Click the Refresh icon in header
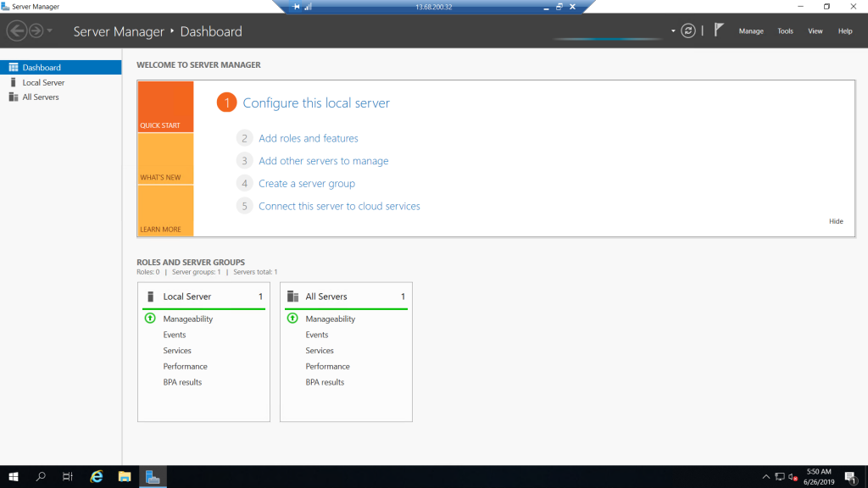Viewport: 868px width, 488px height. (x=688, y=31)
